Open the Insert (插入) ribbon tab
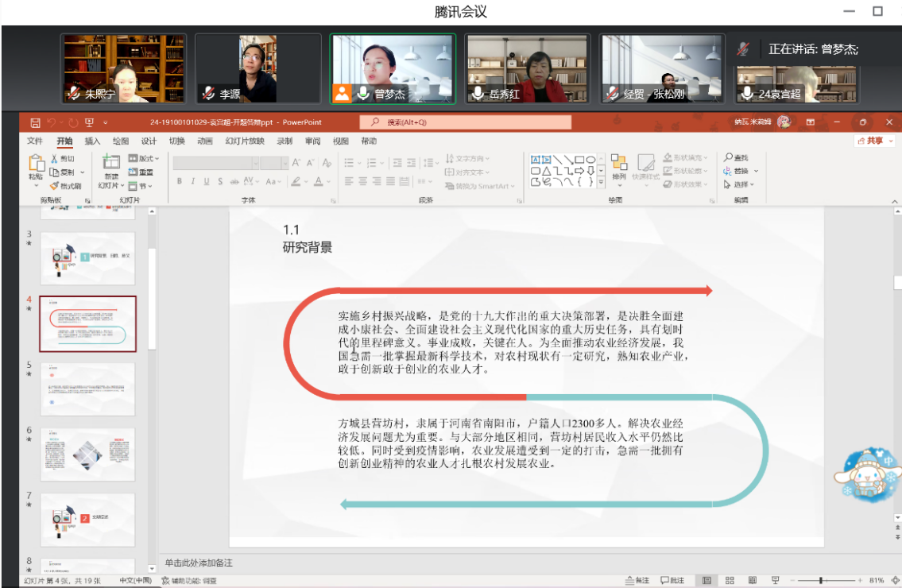Image resolution: width=902 pixels, height=588 pixels. tap(92, 141)
